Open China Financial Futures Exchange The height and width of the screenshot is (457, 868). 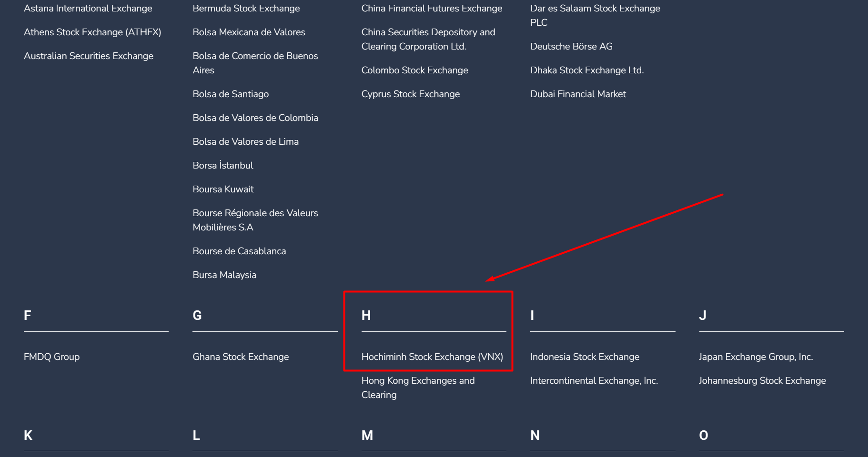432,8
